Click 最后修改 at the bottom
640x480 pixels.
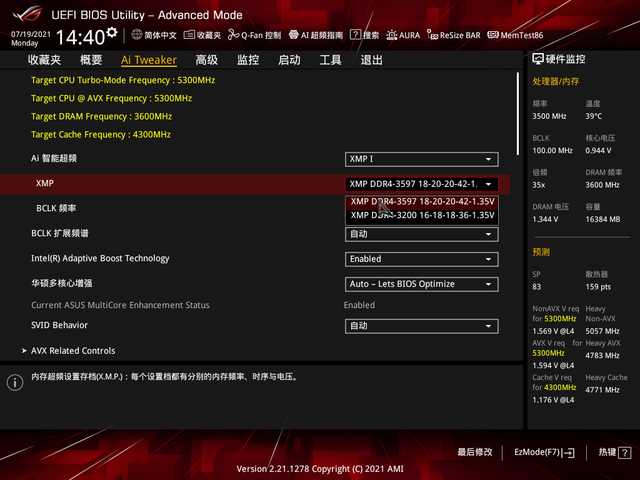click(475, 453)
